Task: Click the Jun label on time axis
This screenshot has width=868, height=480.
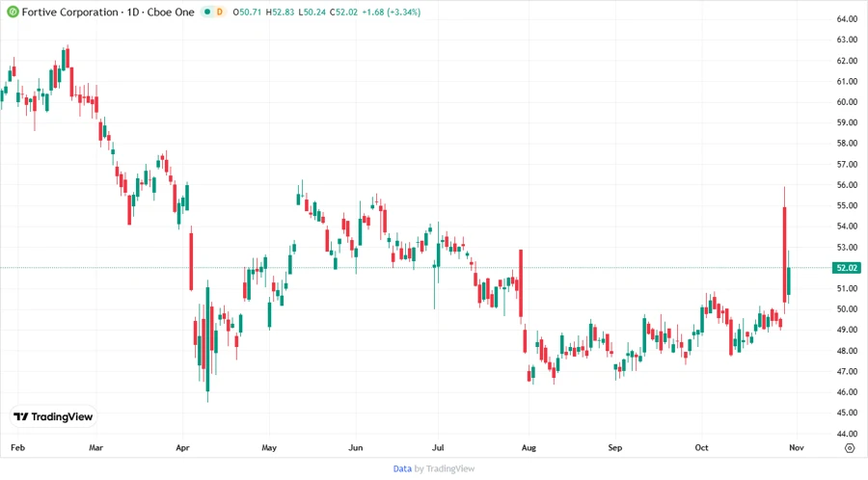Action: 355,448
